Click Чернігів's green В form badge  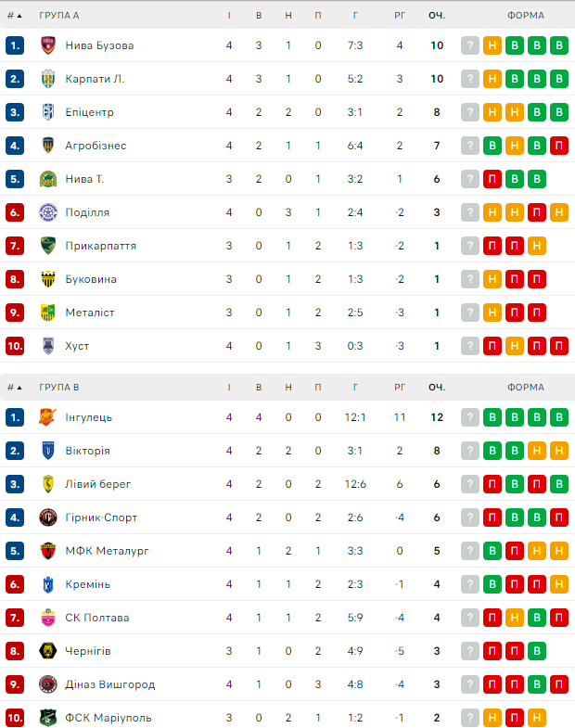pyautogui.click(x=536, y=651)
